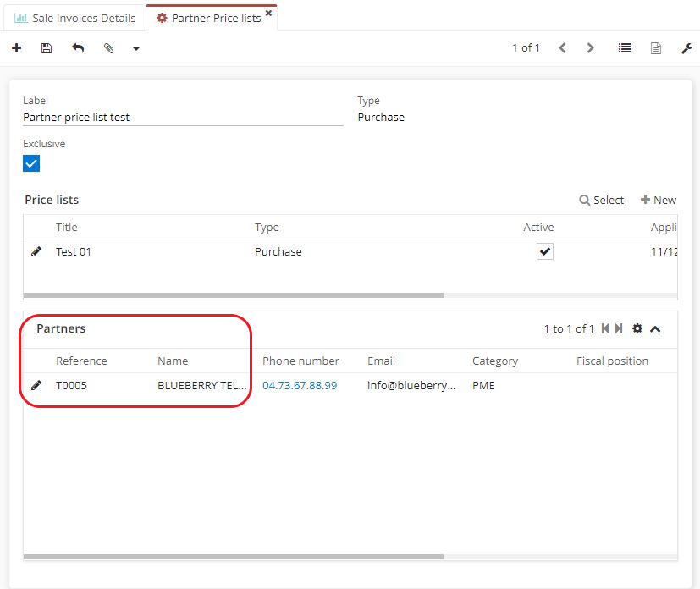Click the undo arrow icon in toolbar
Image resolution: width=700 pixels, height=589 pixels.
click(x=78, y=48)
